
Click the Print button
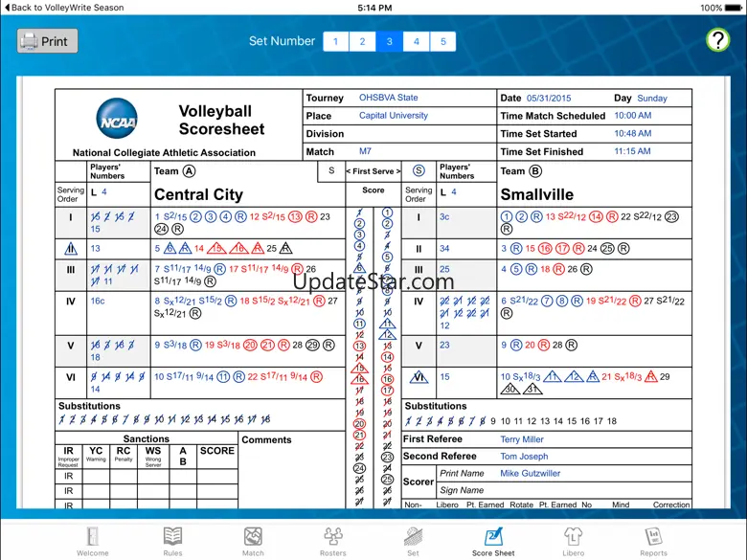47,41
